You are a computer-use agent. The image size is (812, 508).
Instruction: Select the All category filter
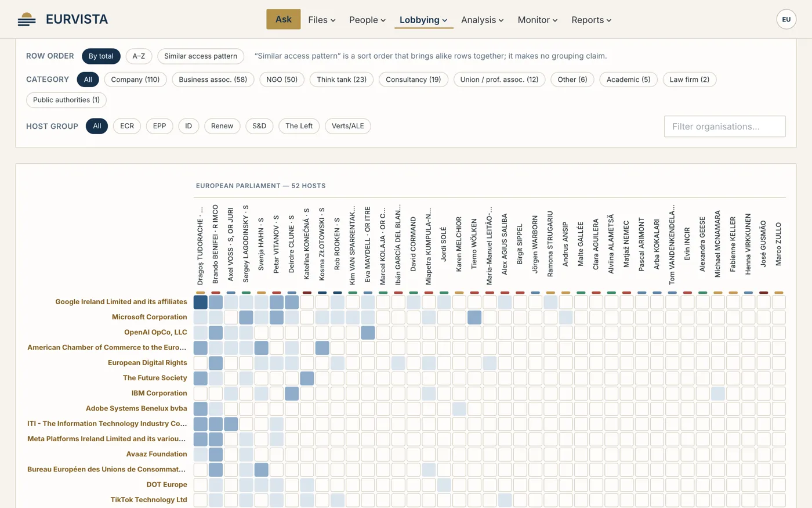coord(88,80)
